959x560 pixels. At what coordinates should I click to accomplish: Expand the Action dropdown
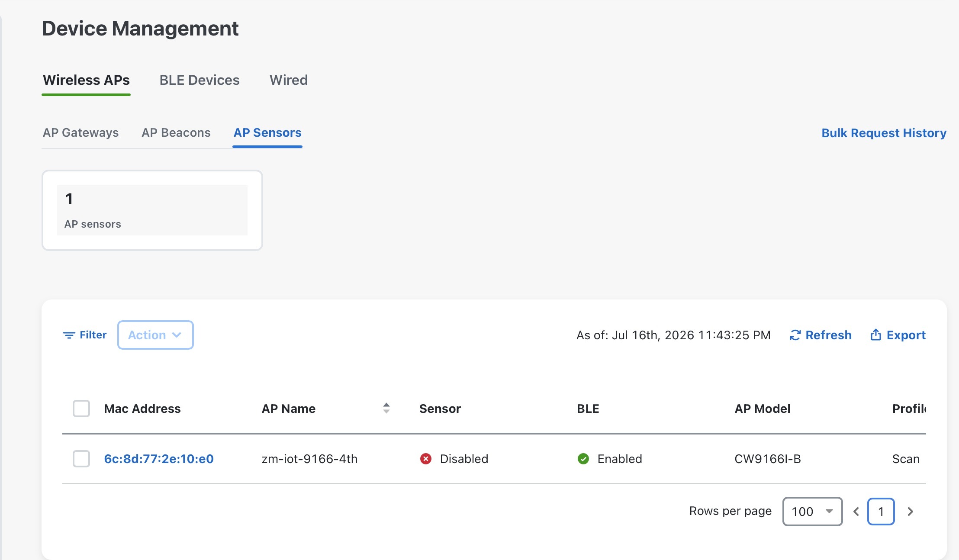(155, 335)
